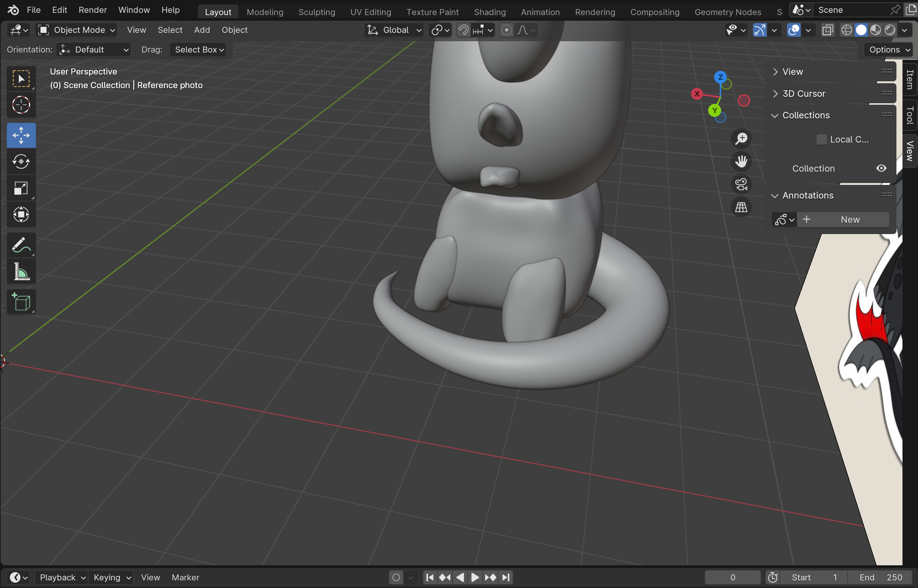Hide Collection with eye icon
Image resolution: width=918 pixels, height=588 pixels.
click(881, 168)
